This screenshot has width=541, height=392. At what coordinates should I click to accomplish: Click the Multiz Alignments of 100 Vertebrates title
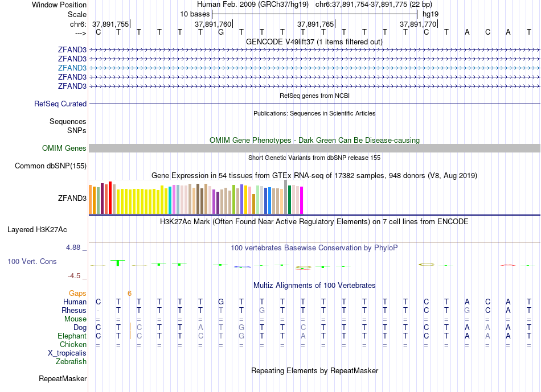314,286
